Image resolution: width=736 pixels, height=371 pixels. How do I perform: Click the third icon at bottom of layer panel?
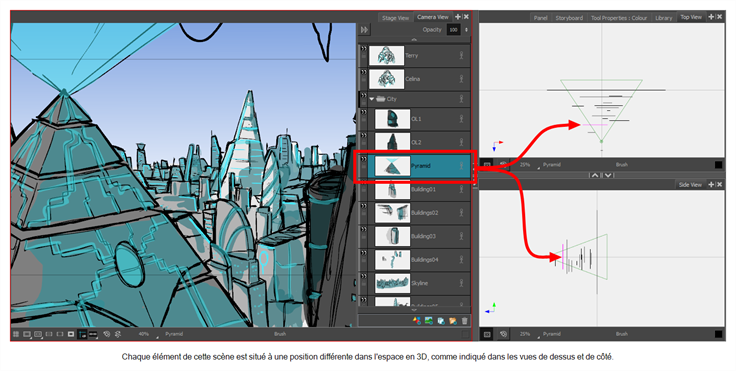click(441, 321)
